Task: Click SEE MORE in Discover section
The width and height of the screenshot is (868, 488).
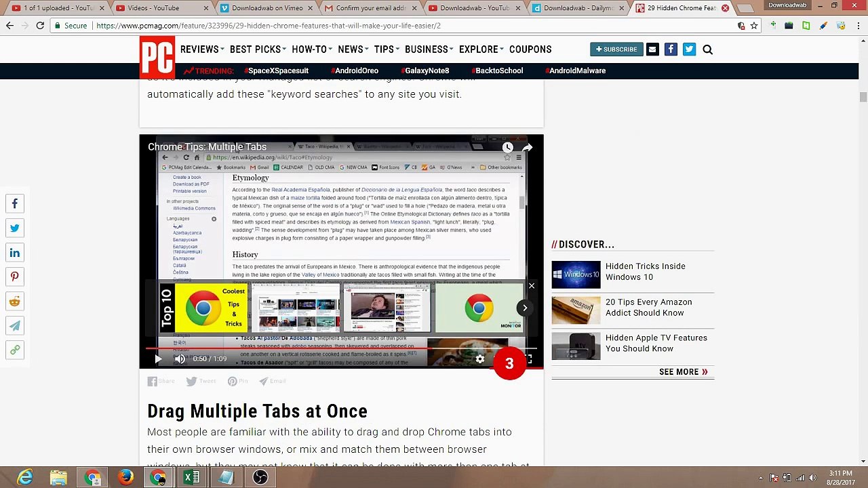Action: (x=684, y=372)
